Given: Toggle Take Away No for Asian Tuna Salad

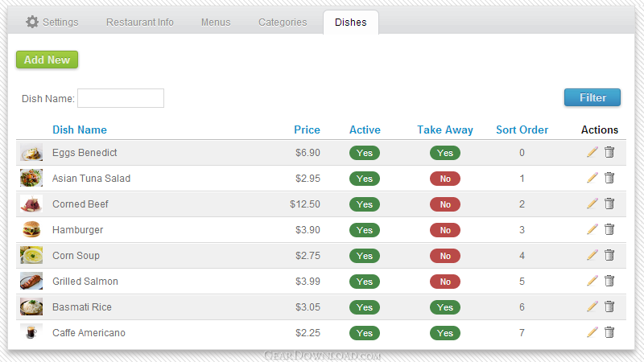Looking at the screenshot, I should (445, 179).
